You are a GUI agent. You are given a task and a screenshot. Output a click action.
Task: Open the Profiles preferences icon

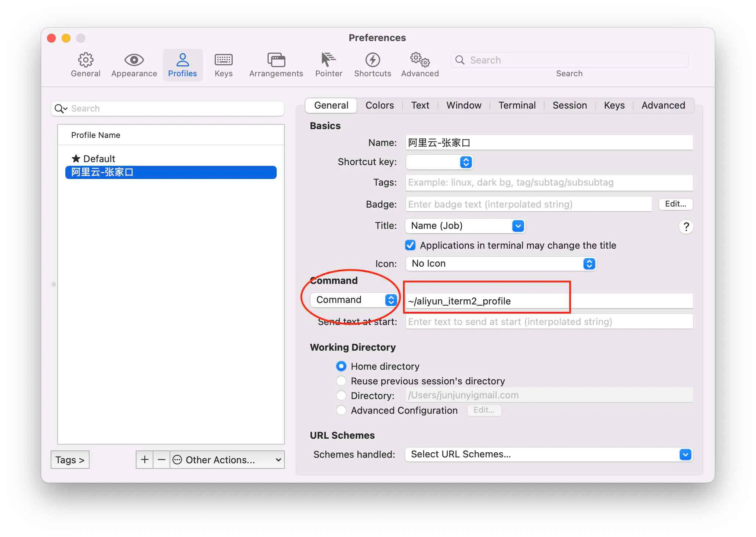click(x=183, y=65)
